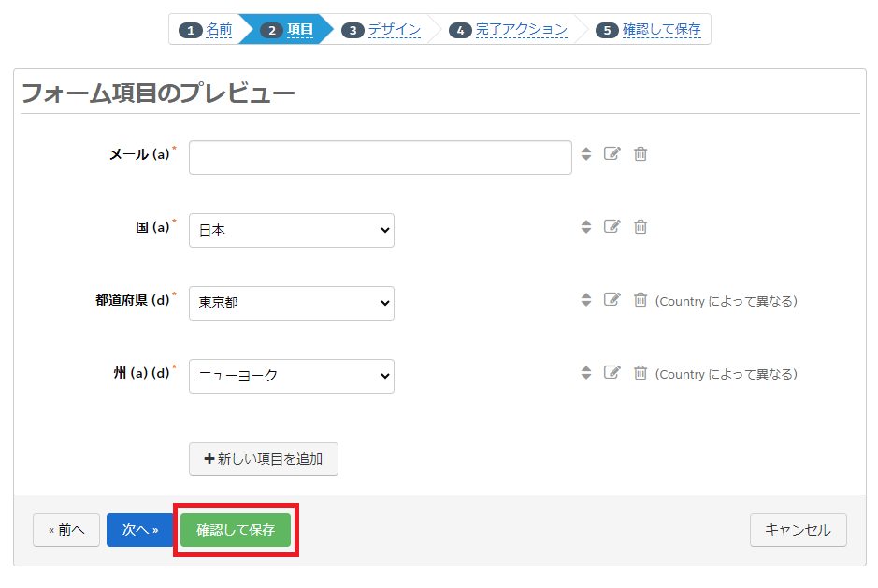This screenshot has height=588, width=878.
Task: Click the Country note beside 都道府県 row
Action: tap(727, 301)
